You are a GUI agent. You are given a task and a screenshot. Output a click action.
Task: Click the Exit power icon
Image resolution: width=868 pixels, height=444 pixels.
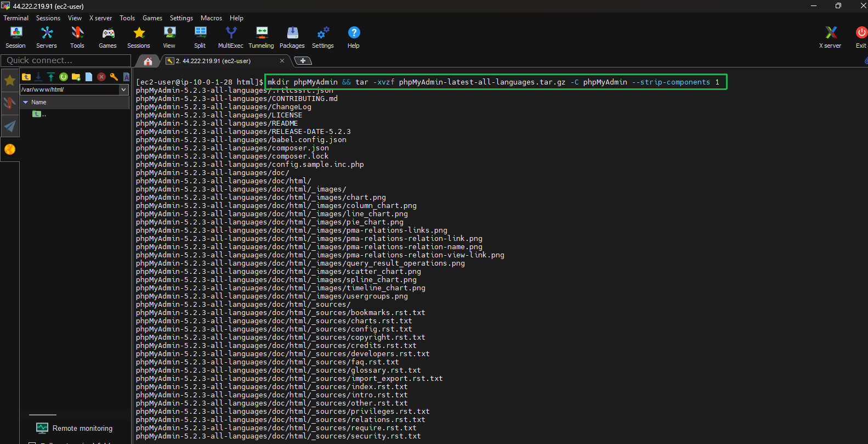pos(861,37)
